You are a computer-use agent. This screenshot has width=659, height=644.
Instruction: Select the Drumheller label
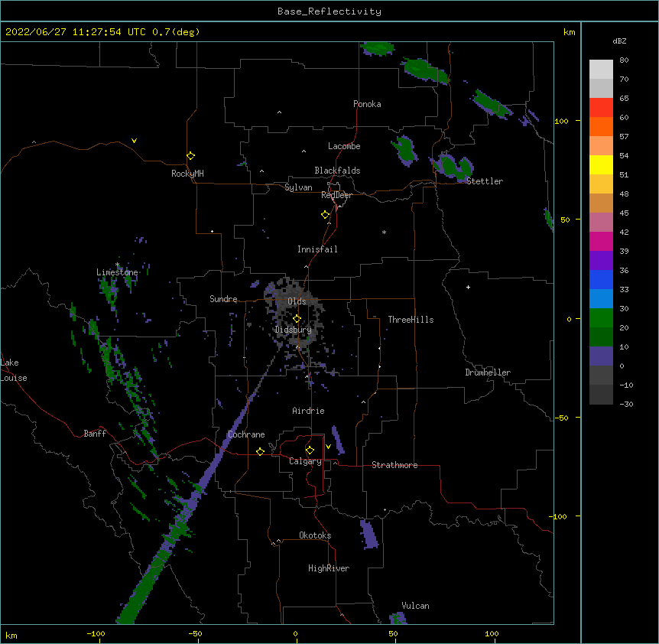pyautogui.click(x=488, y=372)
